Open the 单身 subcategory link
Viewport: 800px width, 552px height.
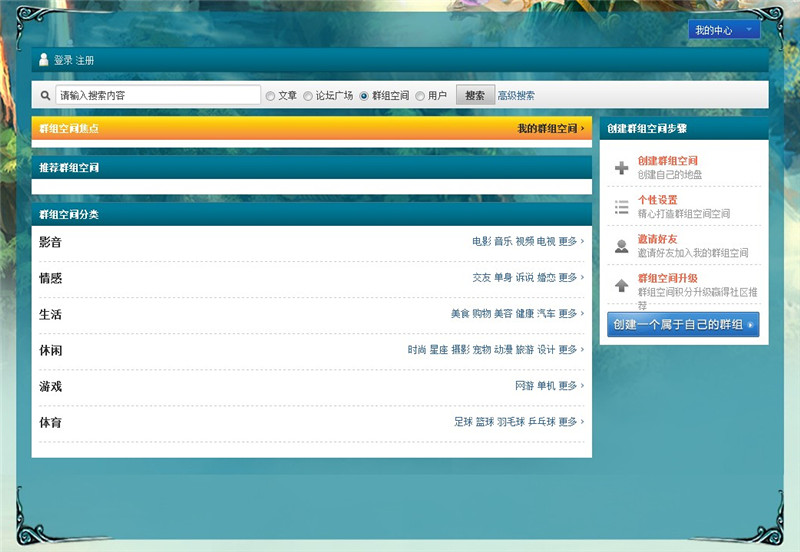(x=503, y=278)
